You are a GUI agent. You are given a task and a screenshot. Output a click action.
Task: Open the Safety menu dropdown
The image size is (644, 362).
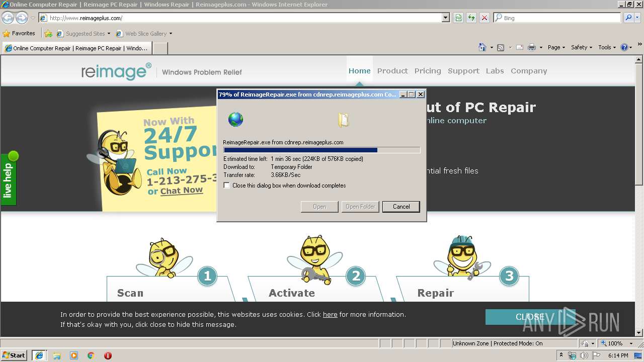582,47
